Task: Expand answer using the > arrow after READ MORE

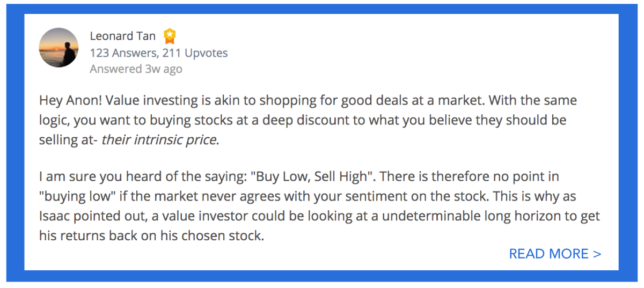Action: [597, 254]
